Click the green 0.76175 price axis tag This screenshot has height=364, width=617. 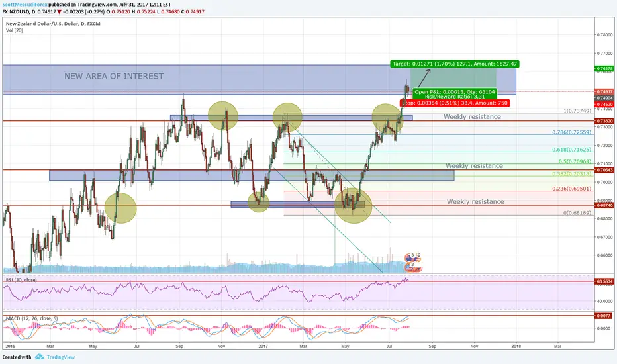coord(605,68)
